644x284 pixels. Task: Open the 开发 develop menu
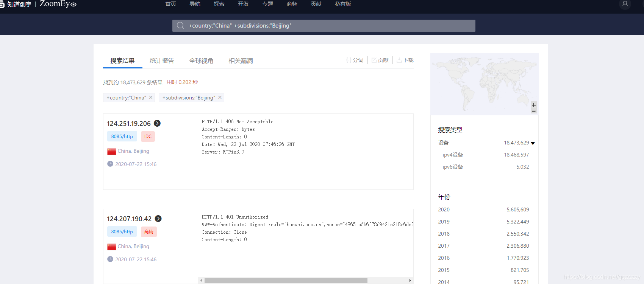click(x=244, y=4)
